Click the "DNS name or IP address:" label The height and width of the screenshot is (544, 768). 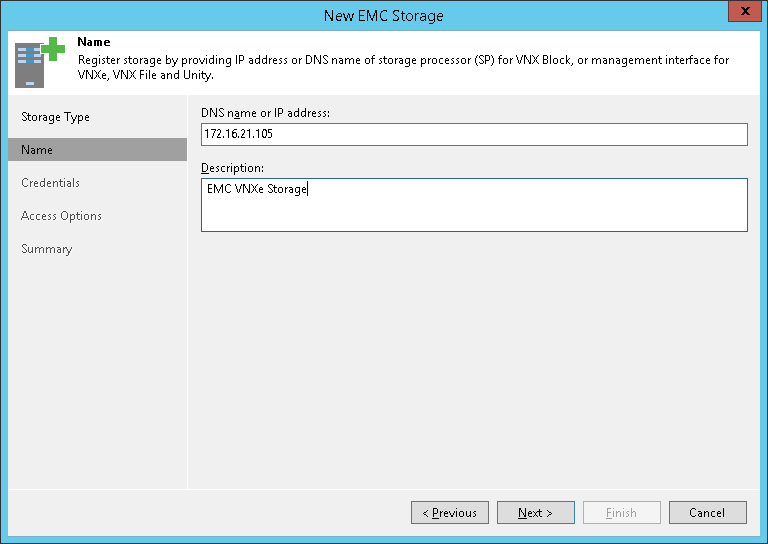tap(265, 113)
